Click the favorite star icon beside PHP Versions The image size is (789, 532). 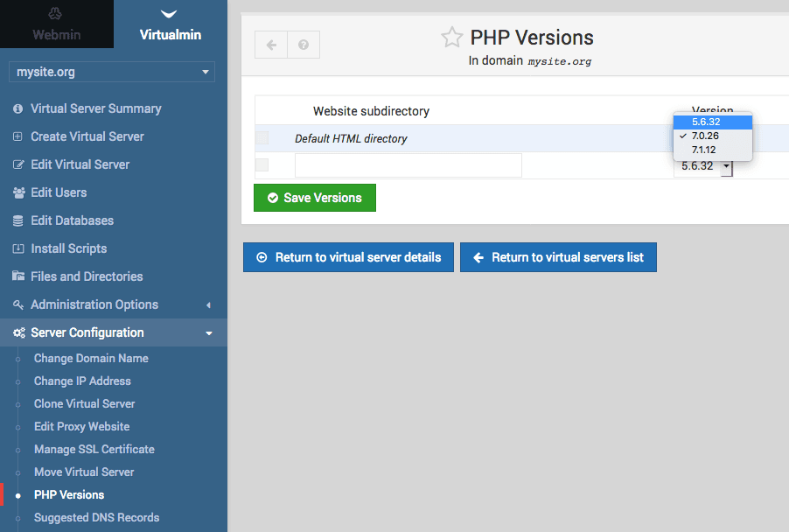(451, 38)
